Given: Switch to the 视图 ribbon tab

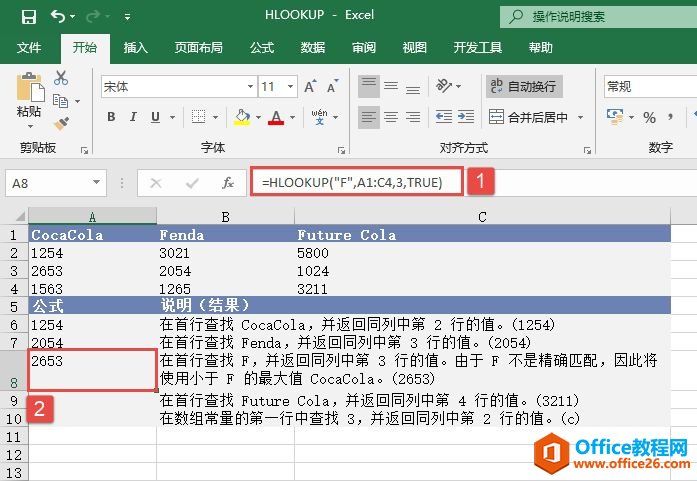Looking at the screenshot, I should [x=415, y=48].
